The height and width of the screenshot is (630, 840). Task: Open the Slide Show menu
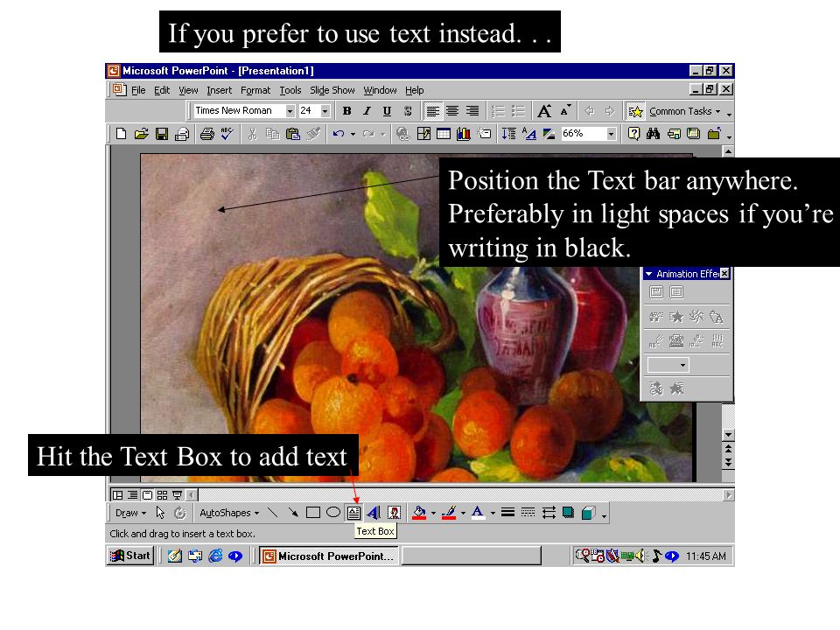click(332, 90)
